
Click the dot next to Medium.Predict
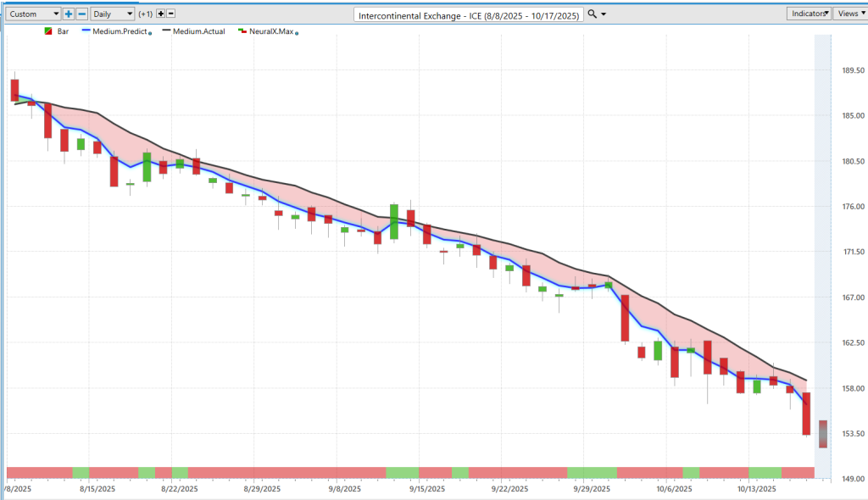coord(150,32)
